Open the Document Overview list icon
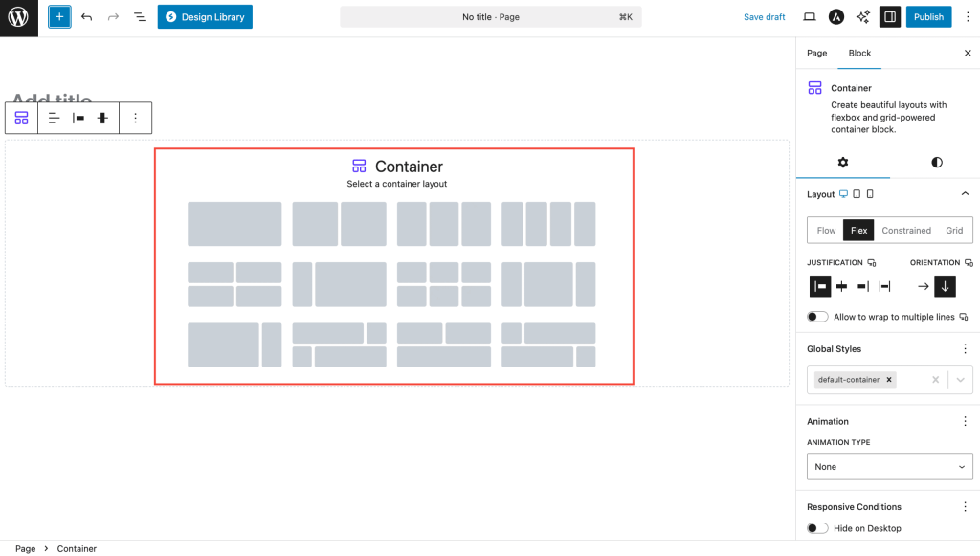 (x=140, y=17)
